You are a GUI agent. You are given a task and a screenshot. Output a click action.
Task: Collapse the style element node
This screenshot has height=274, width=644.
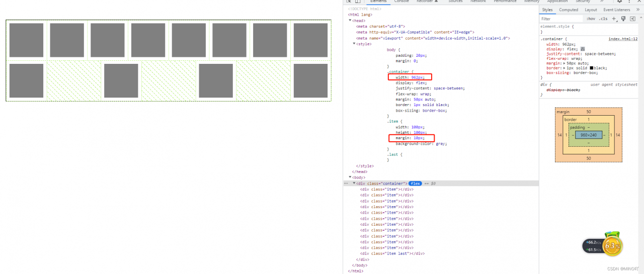click(x=354, y=44)
